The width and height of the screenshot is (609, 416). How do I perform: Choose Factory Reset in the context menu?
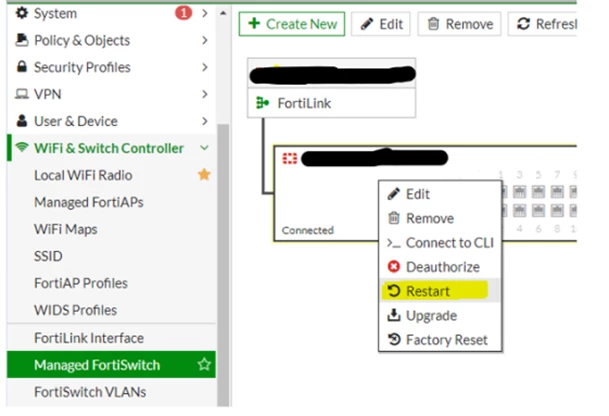(x=440, y=339)
